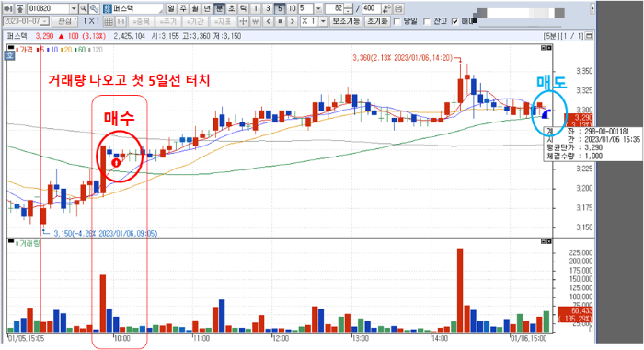Move chart forward with the > button

(292, 21)
